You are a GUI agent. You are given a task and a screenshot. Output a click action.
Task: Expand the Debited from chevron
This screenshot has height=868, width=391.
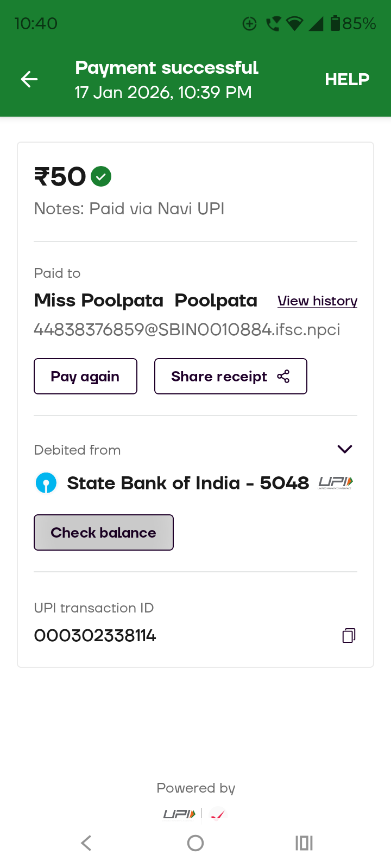345,449
